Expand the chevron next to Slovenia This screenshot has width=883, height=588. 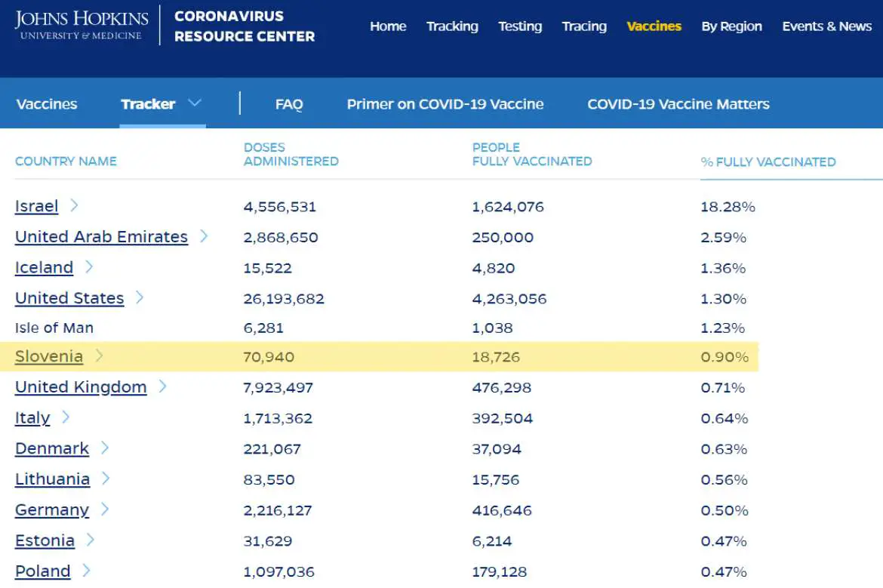coord(99,356)
